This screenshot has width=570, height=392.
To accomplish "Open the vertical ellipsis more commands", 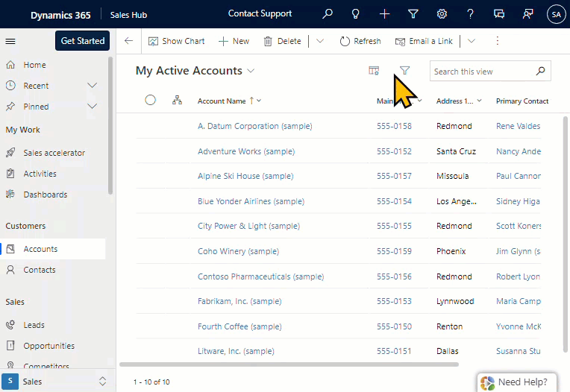I will [x=498, y=41].
